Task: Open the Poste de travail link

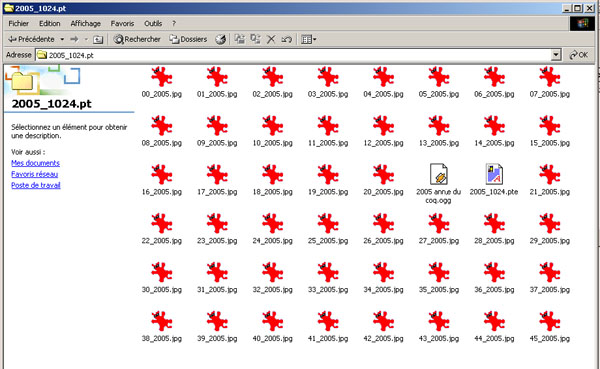Action: 36,185
